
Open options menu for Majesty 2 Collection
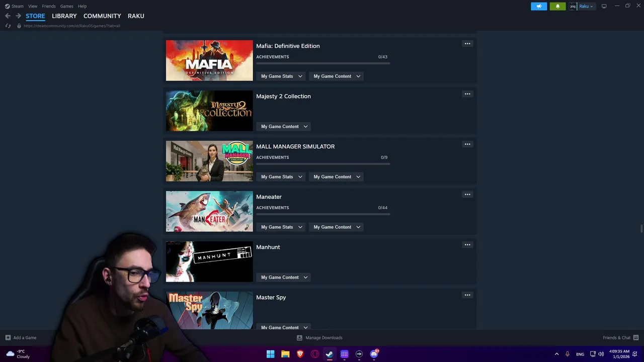[x=467, y=94]
